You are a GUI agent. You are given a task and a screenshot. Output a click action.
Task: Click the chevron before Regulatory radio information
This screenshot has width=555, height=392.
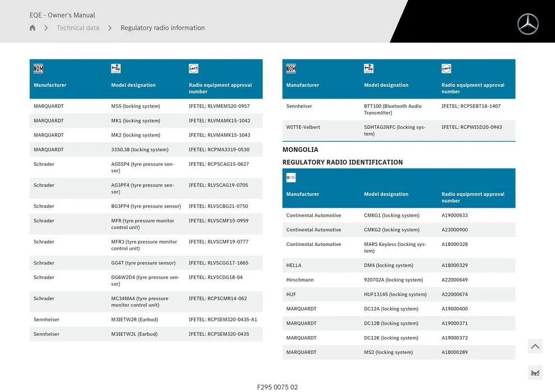(110, 28)
